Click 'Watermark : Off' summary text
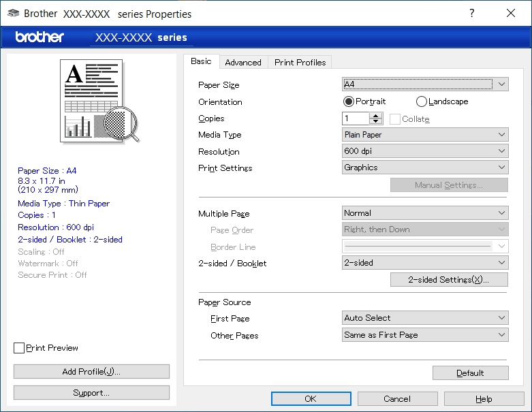 tap(48, 263)
